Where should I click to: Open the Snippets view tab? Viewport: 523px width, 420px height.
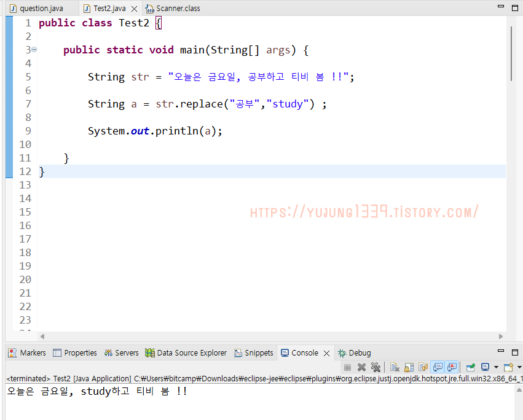pos(254,352)
